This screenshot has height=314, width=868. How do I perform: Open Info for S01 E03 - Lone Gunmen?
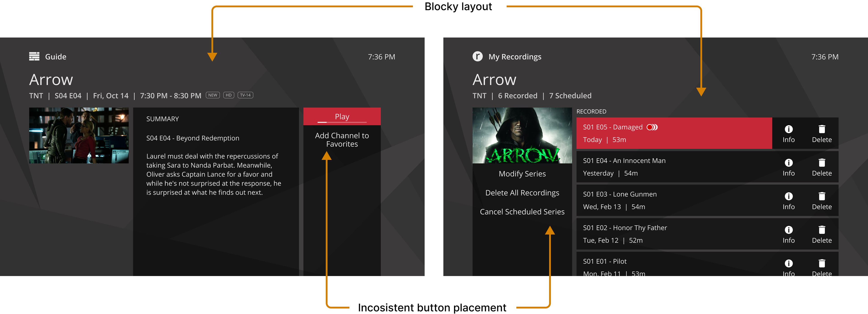point(788,201)
